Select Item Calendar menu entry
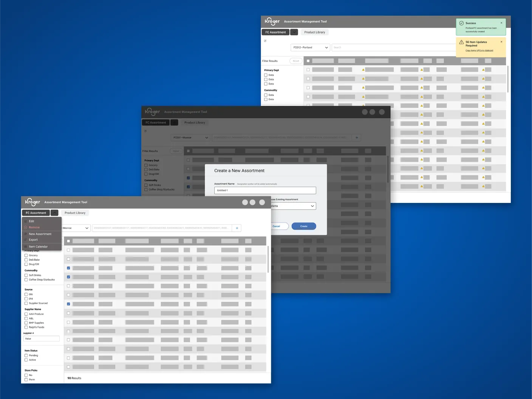This screenshot has width=532, height=399. tap(38, 247)
